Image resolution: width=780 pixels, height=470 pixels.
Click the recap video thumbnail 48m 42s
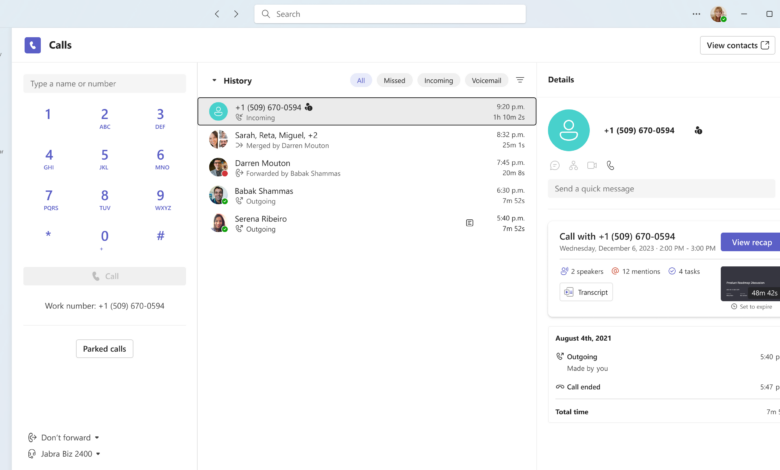point(750,283)
